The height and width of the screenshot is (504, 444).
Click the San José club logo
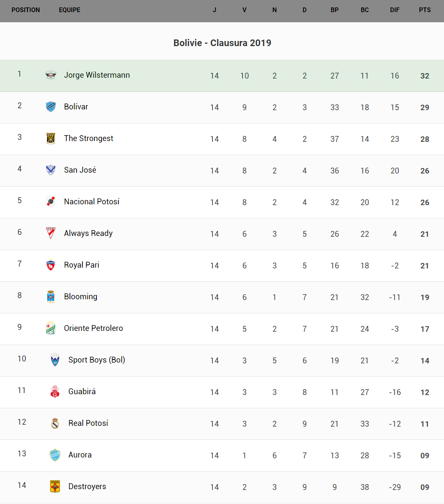[x=51, y=170]
